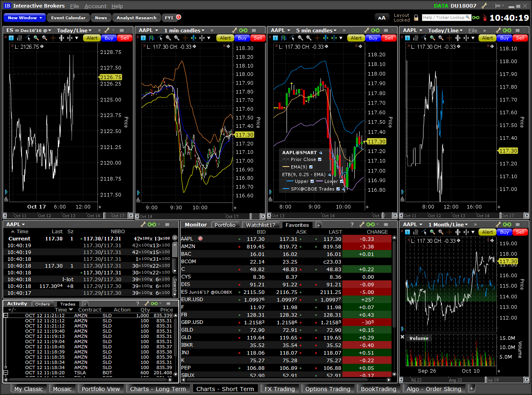532x395 pixels.
Task: Open wrench settings of AAPL 5 min chart
Action: point(367,30)
